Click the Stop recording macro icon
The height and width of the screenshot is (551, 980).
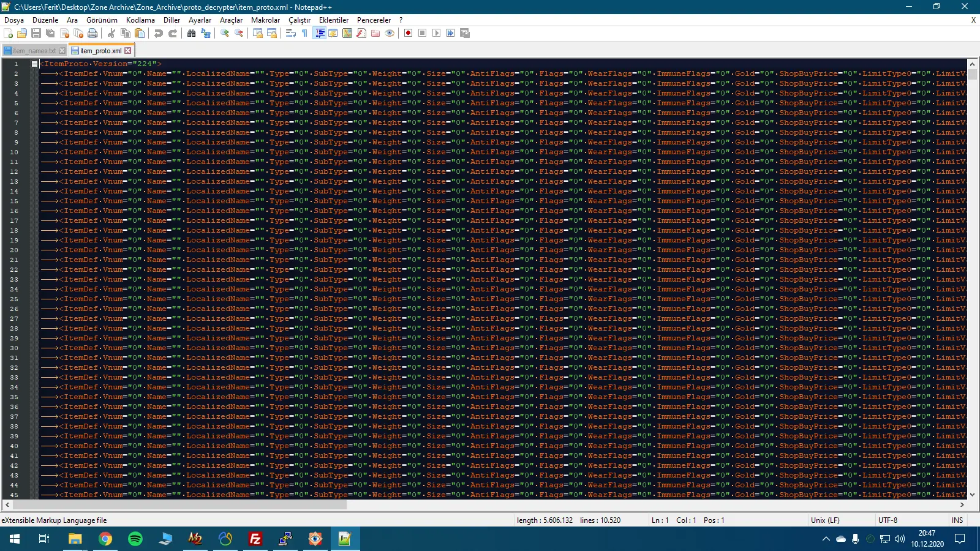(423, 33)
